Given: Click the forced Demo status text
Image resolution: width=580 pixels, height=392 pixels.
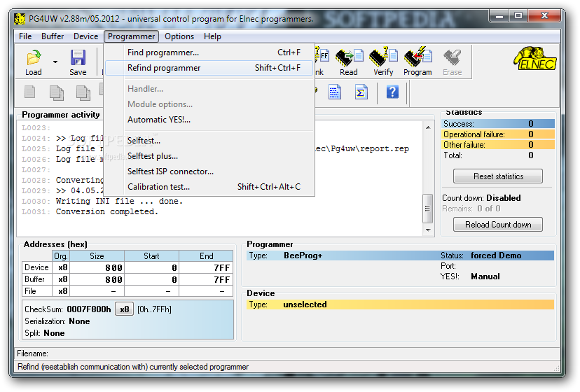Looking at the screenshot, I should [x=496, y=255].
